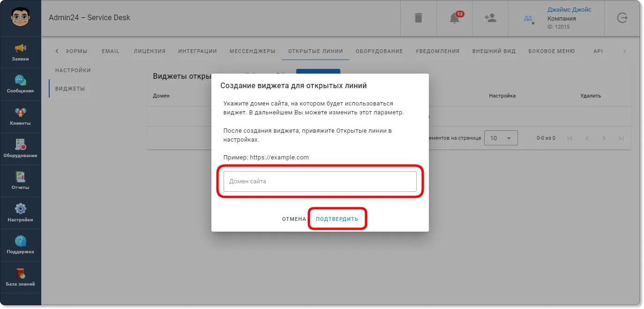The width and height of the screenshot is (644, 309).
Task: Focus the Домен сайта input field
Action: [x=320, y=181]
